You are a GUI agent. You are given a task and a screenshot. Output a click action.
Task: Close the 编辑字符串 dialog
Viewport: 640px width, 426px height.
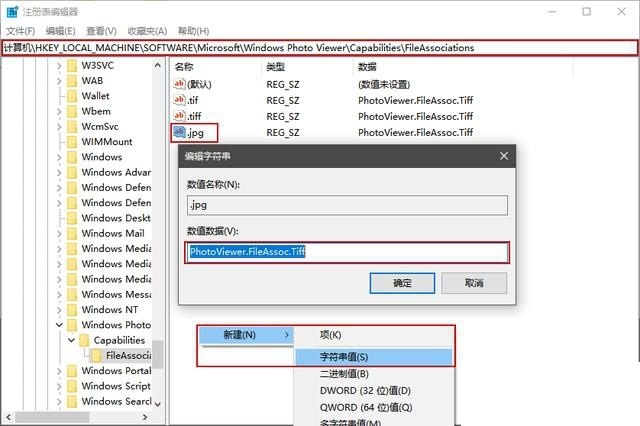tap(504, 156)
